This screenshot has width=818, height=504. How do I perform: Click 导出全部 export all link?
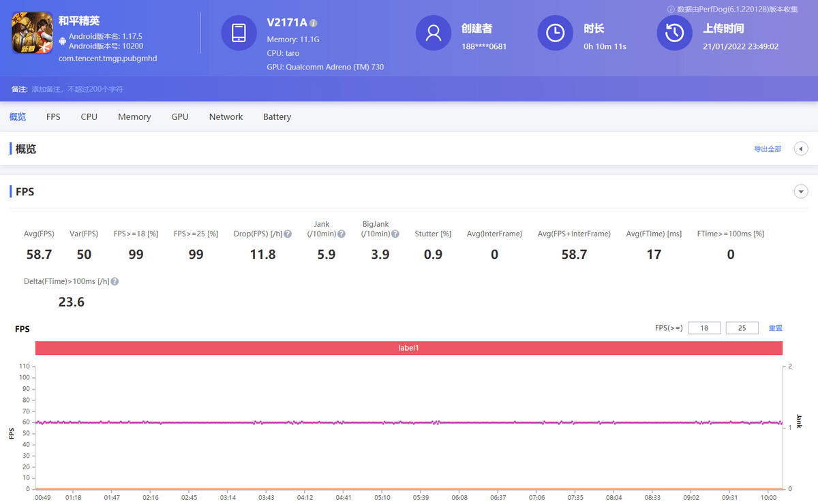[768, 149]
